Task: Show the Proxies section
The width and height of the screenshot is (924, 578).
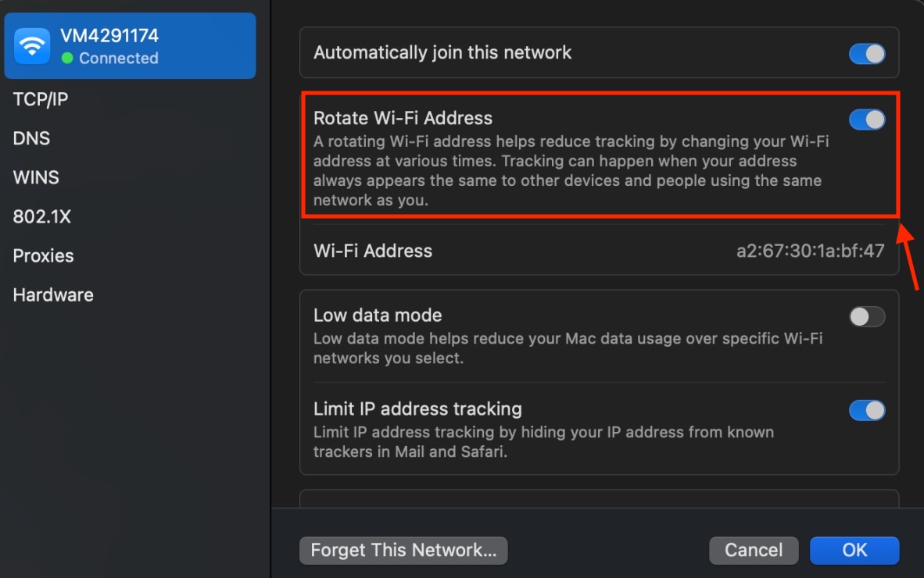Action: [43, 255]
